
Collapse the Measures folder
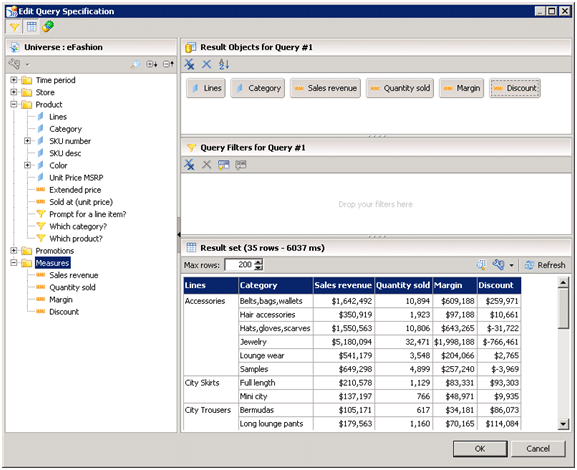coord(14,263)
